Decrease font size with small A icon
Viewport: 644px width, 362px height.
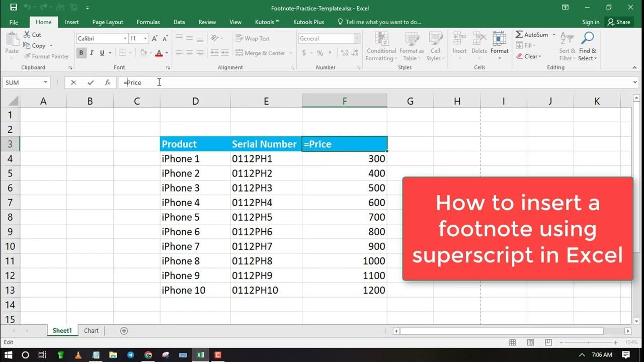pyautogui.click(x=165, y=38)
